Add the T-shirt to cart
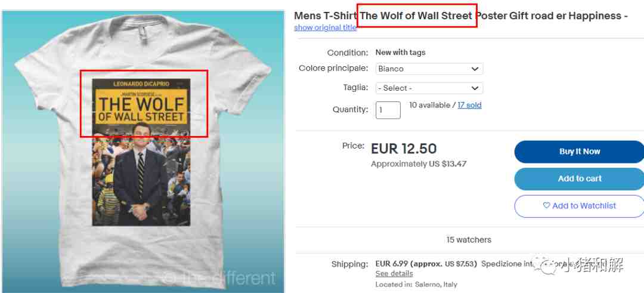The image size is (644, 293). point(580,179)
